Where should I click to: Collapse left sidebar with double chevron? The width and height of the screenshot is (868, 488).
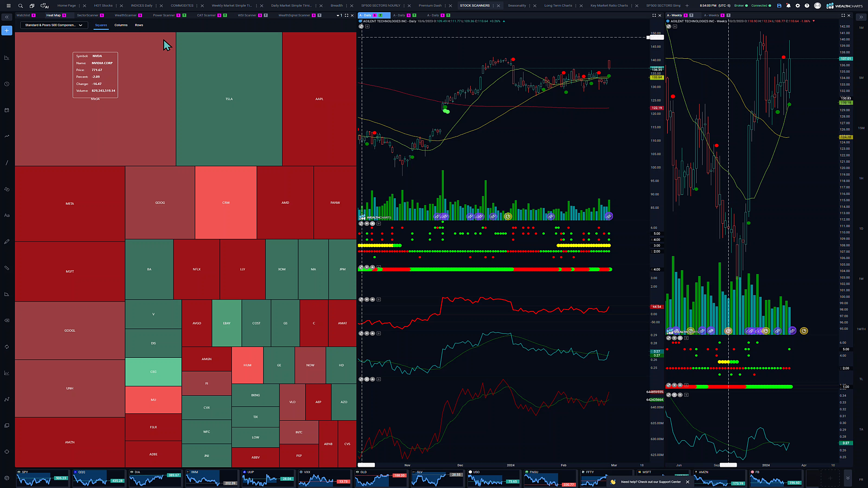(7, 17)
